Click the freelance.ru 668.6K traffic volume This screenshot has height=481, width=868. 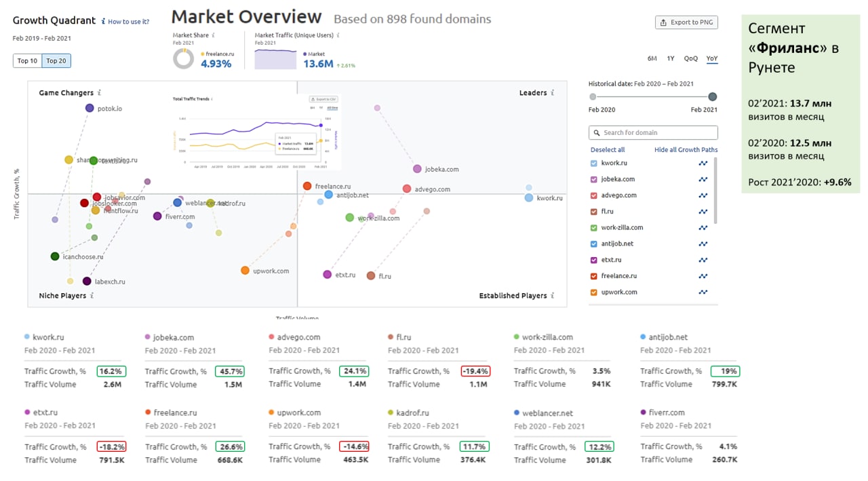[230, 460]
